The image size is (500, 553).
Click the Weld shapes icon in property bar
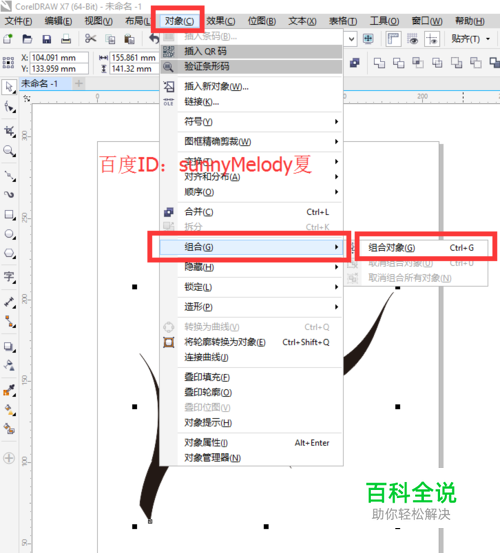click(379, 63)
